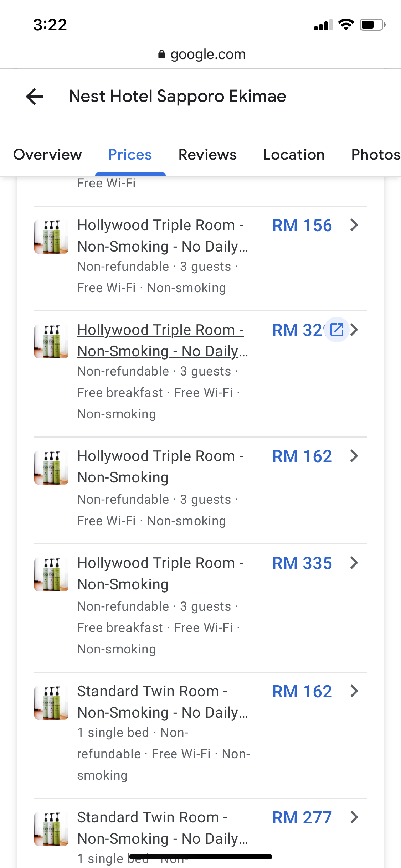
Task: Tap the RM 335 price link
Action: pos(302,563)
